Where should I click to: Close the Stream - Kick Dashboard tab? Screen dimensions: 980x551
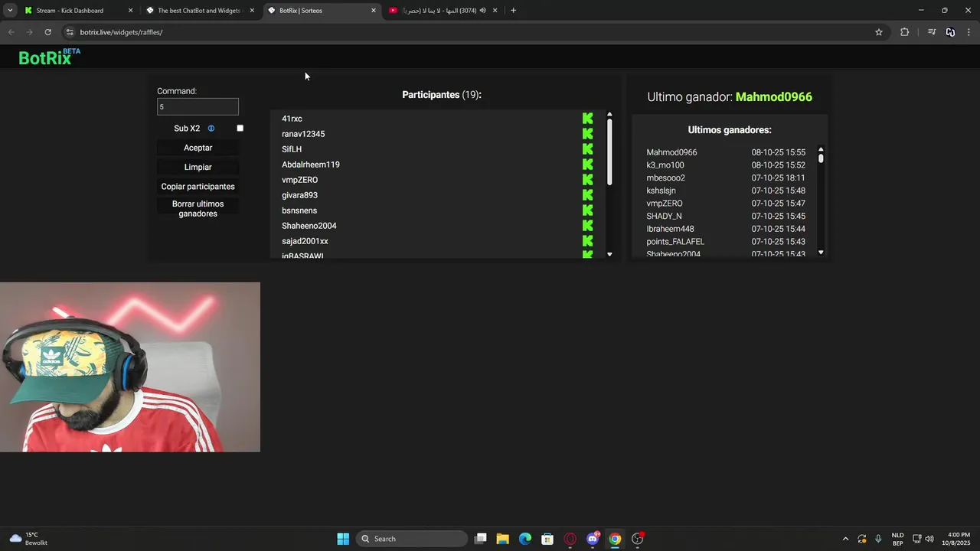click(130, 11)
